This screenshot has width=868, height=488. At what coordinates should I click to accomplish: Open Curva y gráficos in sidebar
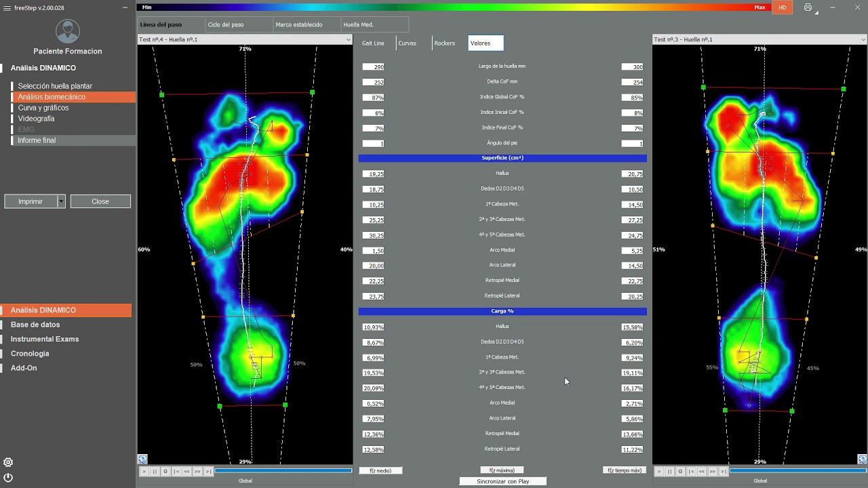coord(73,108)
